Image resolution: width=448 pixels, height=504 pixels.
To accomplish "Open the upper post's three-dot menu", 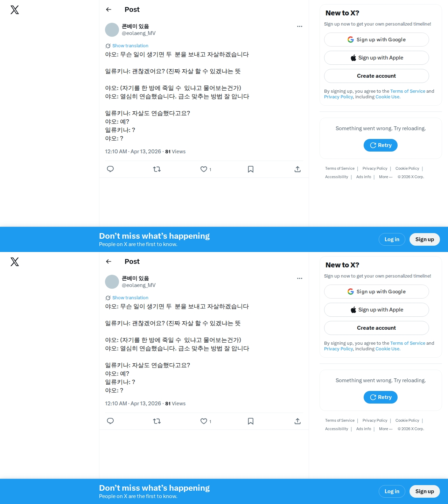I will pyautogui.click(x=300, y=26).
